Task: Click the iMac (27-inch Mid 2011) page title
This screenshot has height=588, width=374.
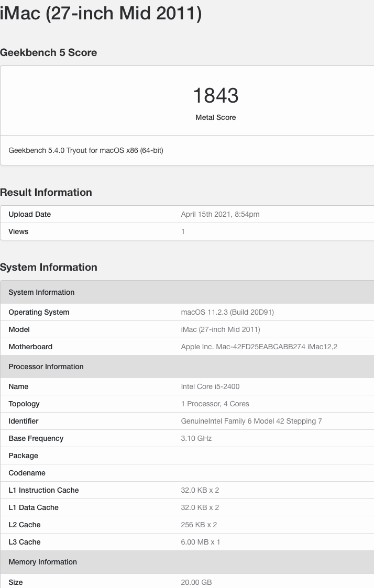Action: 101,13
